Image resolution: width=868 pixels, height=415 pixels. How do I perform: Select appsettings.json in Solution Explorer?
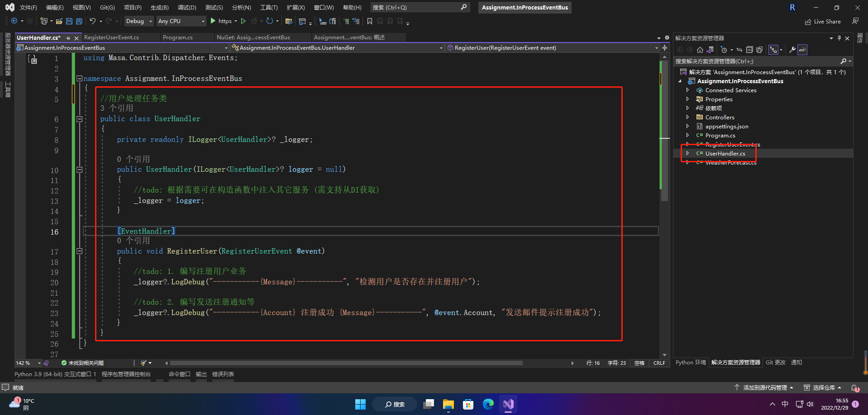pos(727,127)
